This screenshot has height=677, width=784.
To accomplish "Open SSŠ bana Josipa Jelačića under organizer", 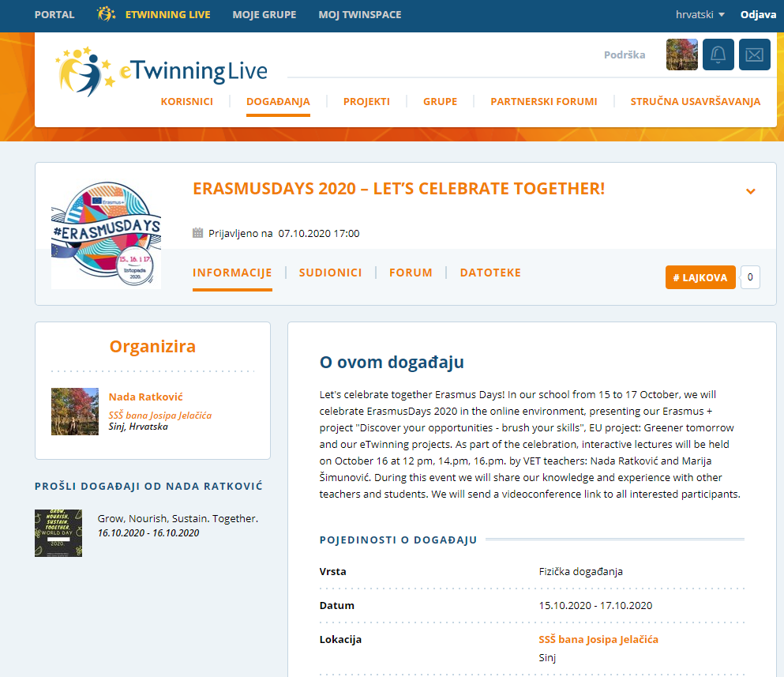I will pos(160,415).
